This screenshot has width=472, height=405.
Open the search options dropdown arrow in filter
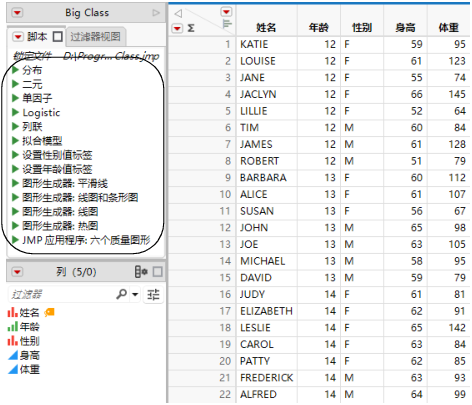coord(135,294)
